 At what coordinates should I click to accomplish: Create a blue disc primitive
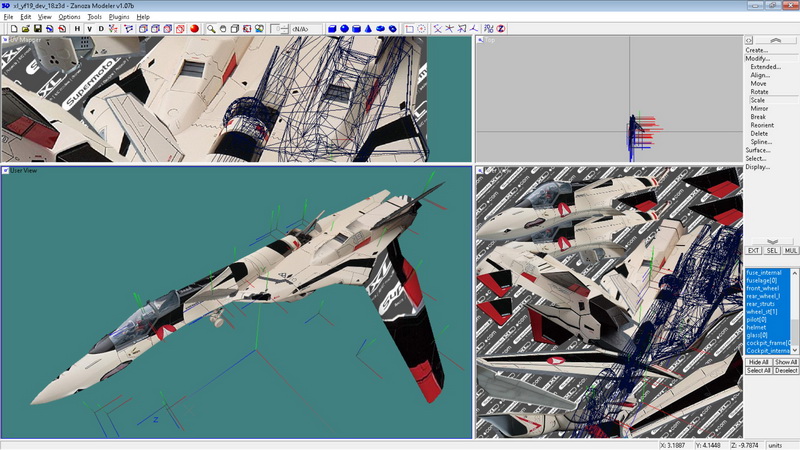(380, 29)
